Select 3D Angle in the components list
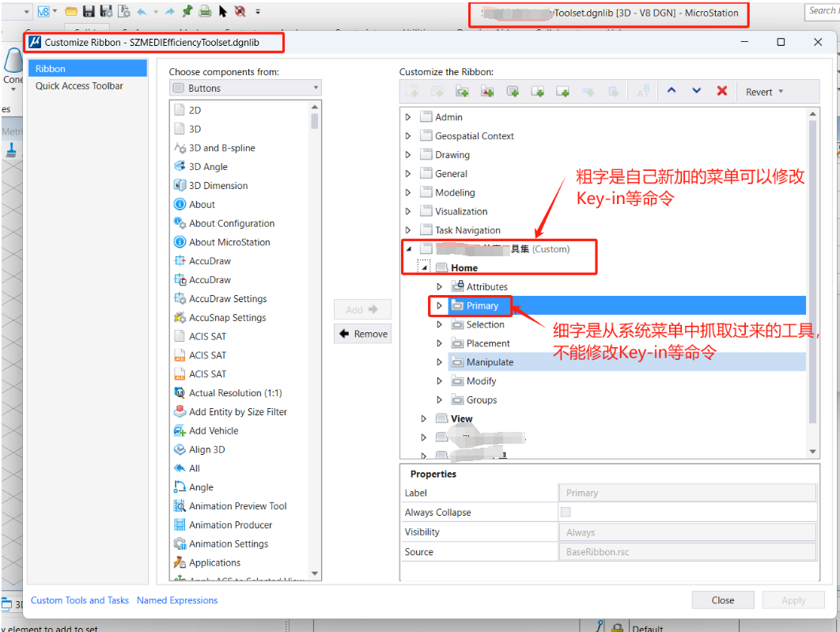The height and width of the screenshot is (632, 840). [208, 167]
